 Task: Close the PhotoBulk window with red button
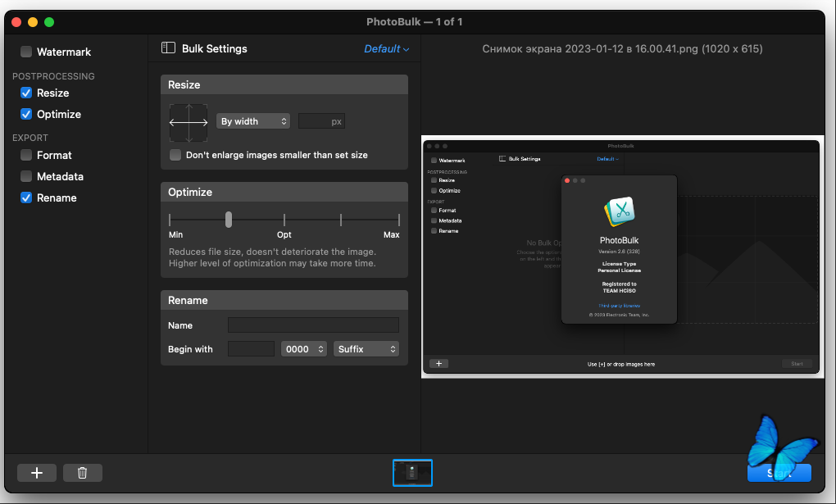[x=16, y=22]
